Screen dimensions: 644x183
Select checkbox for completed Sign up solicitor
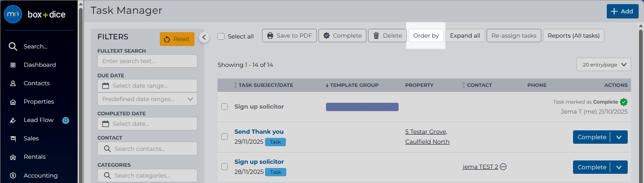coord(225,107)
